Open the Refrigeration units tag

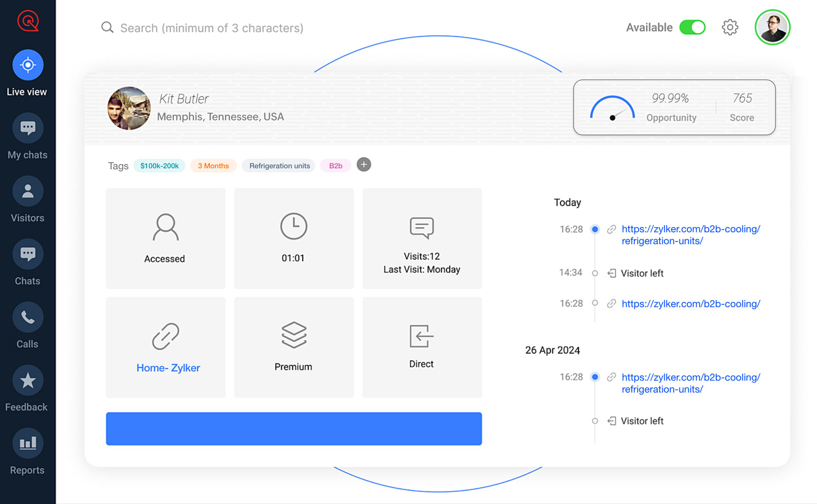pos(278,165)
